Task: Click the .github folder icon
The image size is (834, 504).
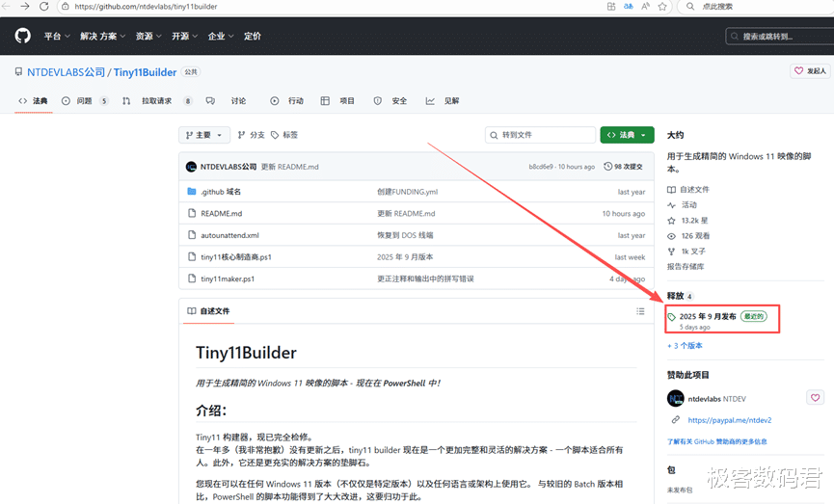Action: click(x=192, y=192)
